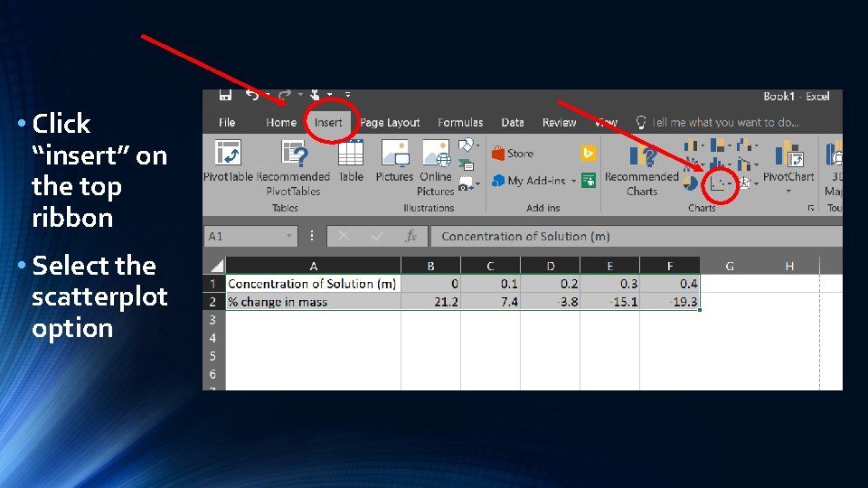Insert Pictures from this device
The width and height of the screenshot is (868, 488).
click(395, 161)
